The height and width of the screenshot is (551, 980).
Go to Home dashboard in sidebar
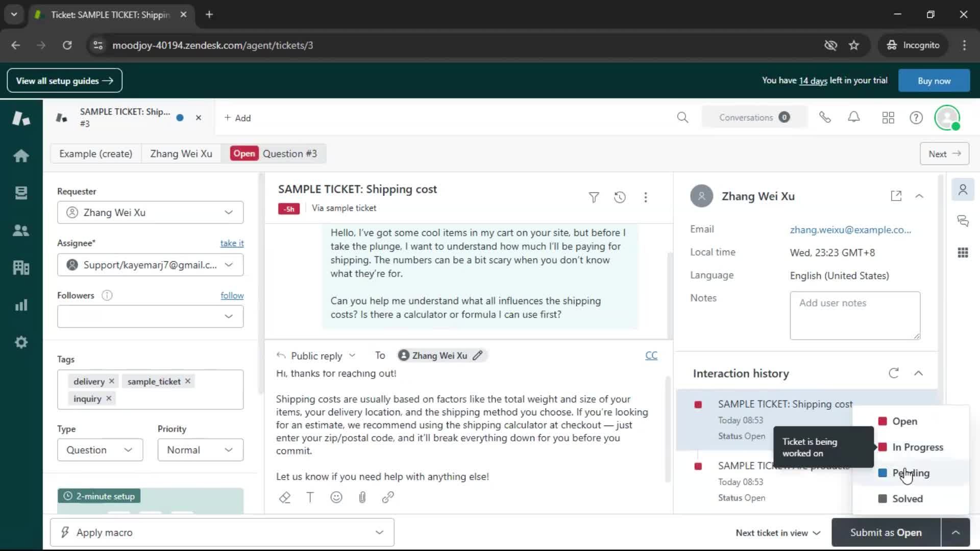(21, 156)
